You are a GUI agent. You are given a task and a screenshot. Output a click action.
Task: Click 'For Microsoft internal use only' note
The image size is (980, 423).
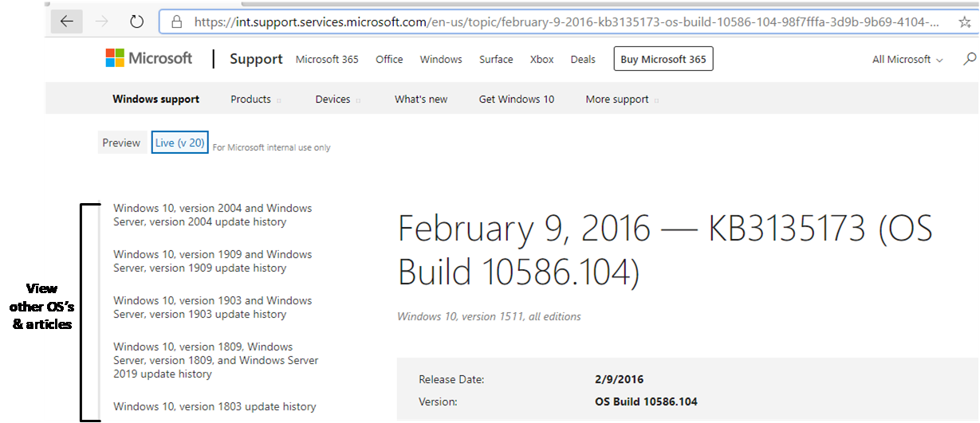tap(271, 147)
